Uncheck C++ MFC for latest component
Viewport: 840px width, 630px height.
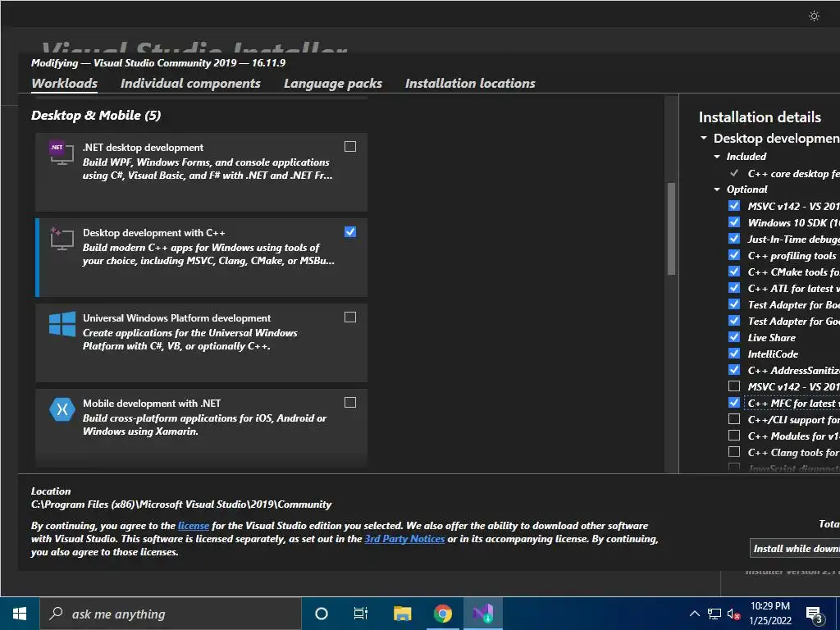[x=734, y=402]
